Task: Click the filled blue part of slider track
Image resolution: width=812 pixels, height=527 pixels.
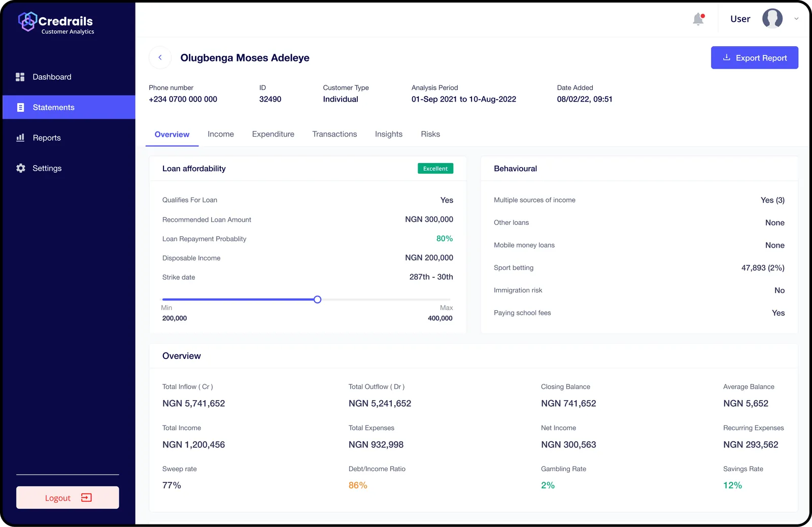Action: [x=238, y=300]
